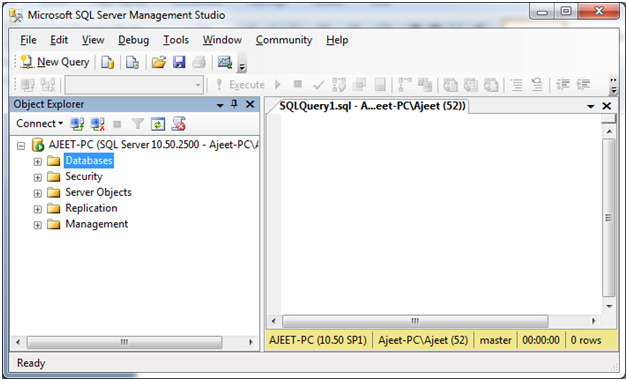Image resolution: width=628 pixels, height=381 pixels.
Task: Click the green Debug play arrow
Action: point(278,85)
